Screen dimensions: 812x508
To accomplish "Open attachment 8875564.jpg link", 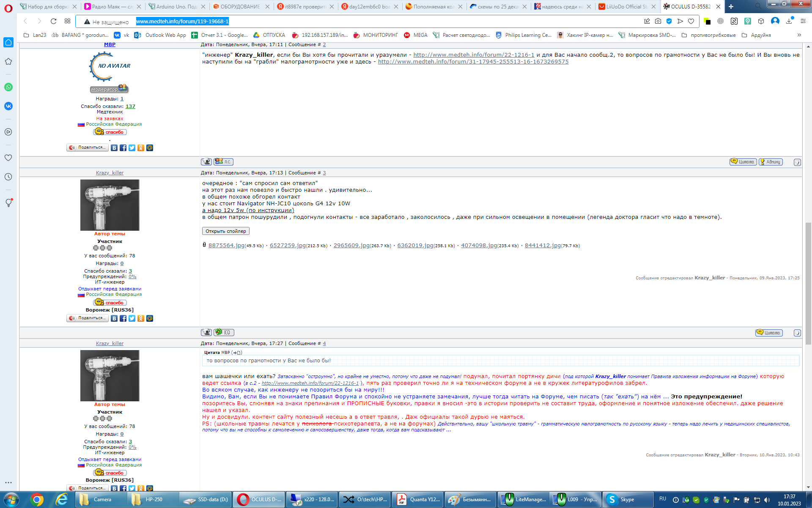I will click(226, 246).
